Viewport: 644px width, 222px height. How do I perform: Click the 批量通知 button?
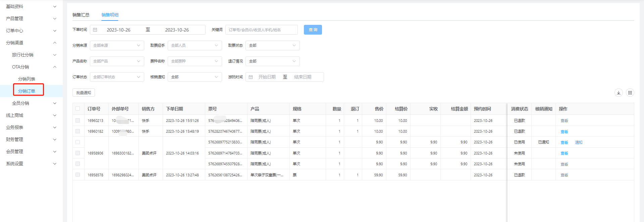84,93
